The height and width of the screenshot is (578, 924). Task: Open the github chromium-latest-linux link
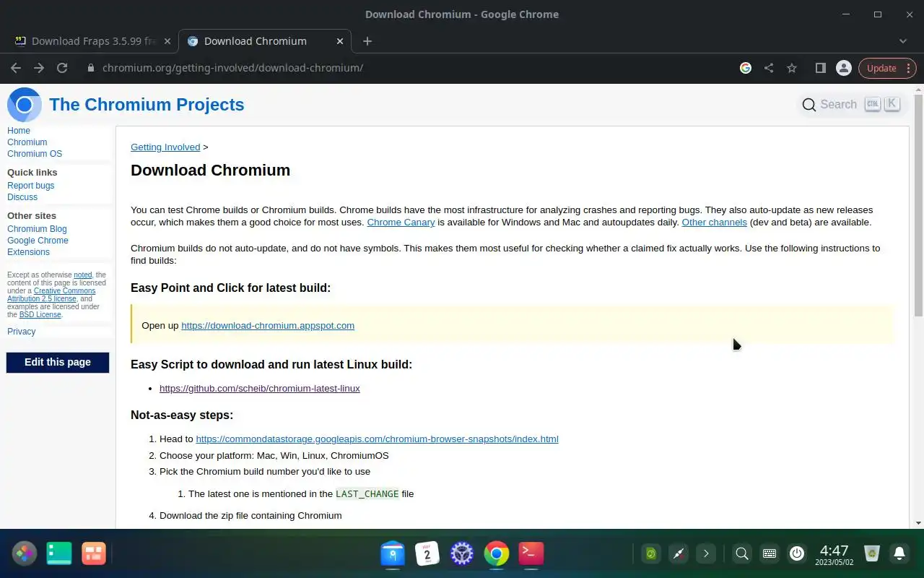pos(260,389)
